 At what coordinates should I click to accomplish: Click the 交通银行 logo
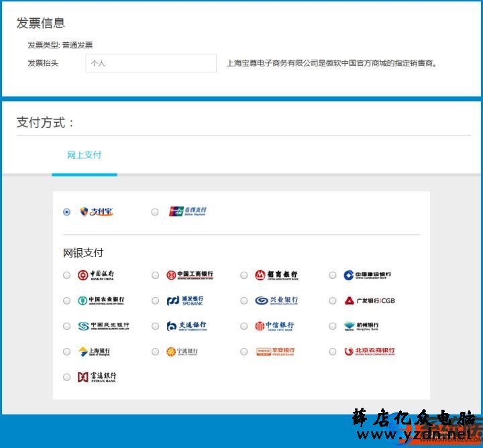186,326
